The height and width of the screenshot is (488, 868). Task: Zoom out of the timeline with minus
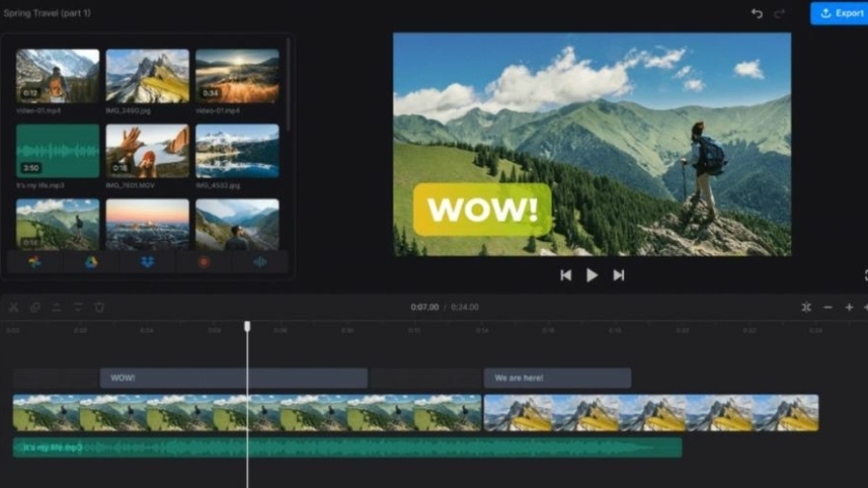827,307
